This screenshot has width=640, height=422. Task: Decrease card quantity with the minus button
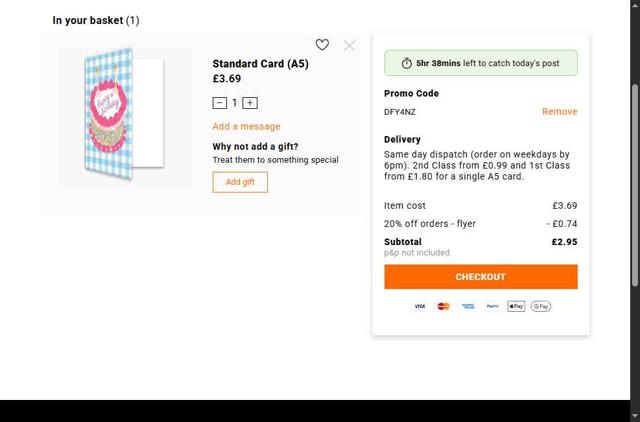[x=220, y=103]
